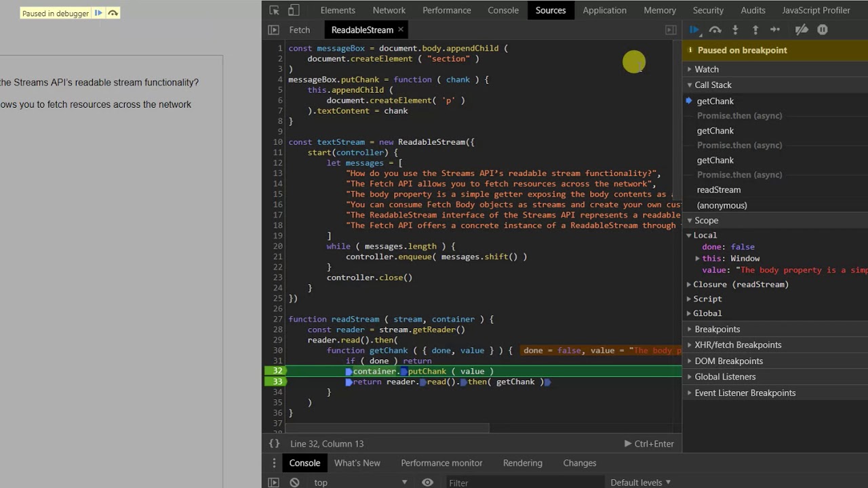Screen dimensions: 868x488
Task: Switch to the Network panel tab
Action: (389, 10)
